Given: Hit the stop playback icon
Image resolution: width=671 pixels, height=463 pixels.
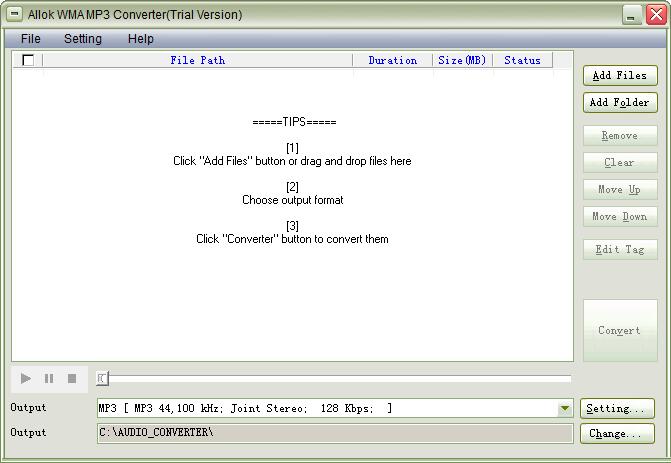Looking at the screenshot, I should click(72, 379).
